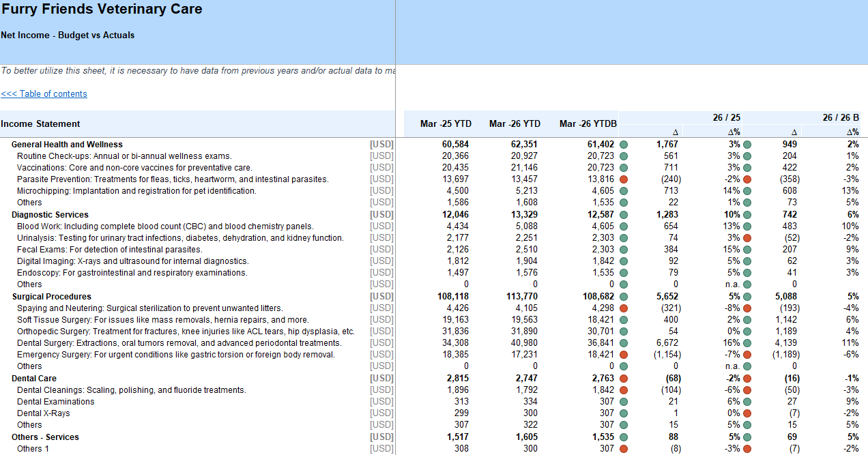This screenshot has height=455, width=868.
Task: Click green dot after Dental Surgery 16%
Action: (x=747, y=343)
